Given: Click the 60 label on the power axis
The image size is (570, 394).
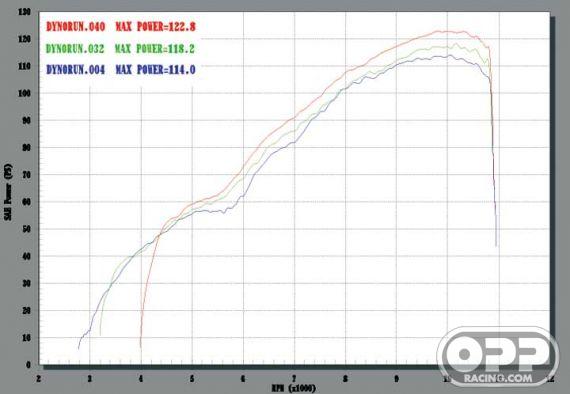Looking at the screenshot, I should 26,202.
